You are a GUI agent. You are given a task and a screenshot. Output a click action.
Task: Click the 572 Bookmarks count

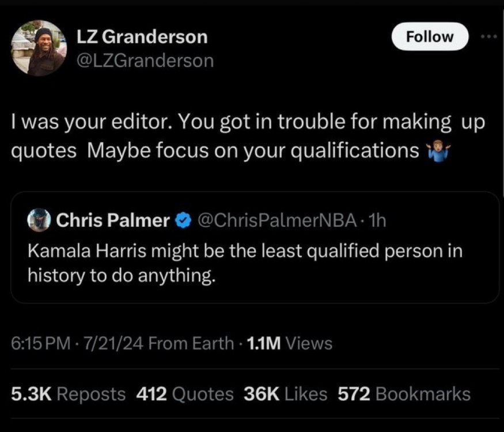coord(403,395)
